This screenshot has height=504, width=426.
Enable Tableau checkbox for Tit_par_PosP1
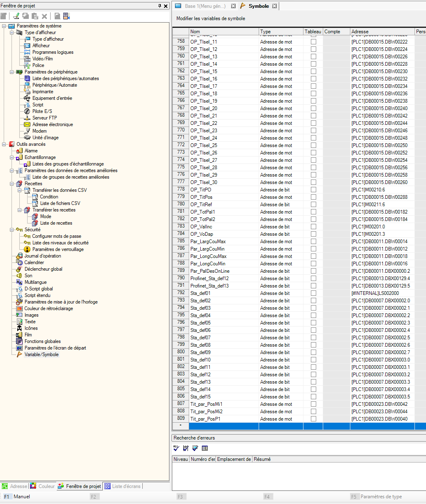point(313,419)
